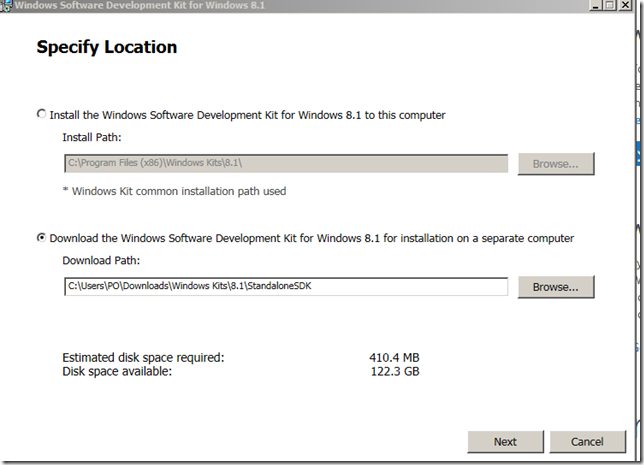
Task: Click the Estimated disk space required label
Action: pos(143,357)
